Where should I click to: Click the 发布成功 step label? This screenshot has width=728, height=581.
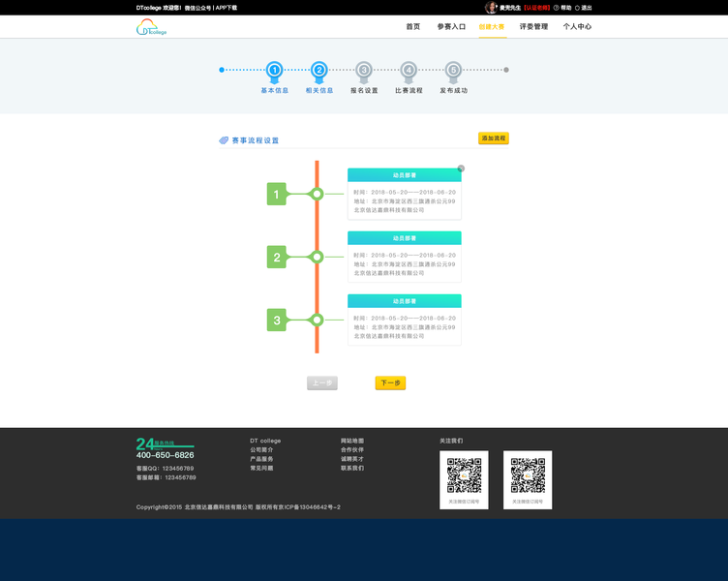[x=454, y=91]
